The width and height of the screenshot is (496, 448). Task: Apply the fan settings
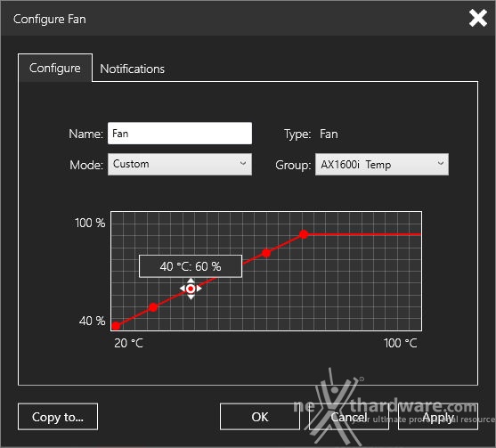(x=438, y=417)
